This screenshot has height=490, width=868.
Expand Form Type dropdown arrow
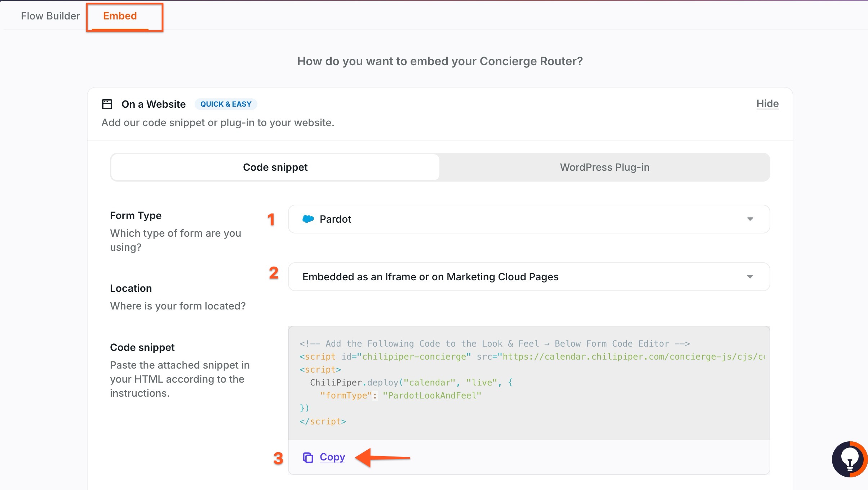(x=750, y=219)
